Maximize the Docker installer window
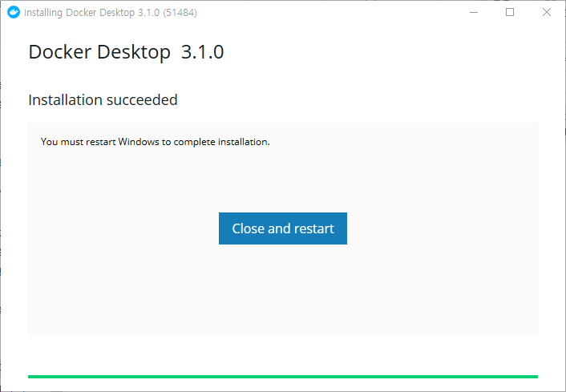 tap(510, 12)
